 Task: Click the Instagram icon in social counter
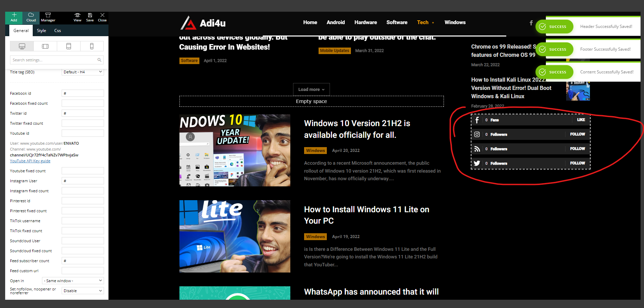[477, 134]
